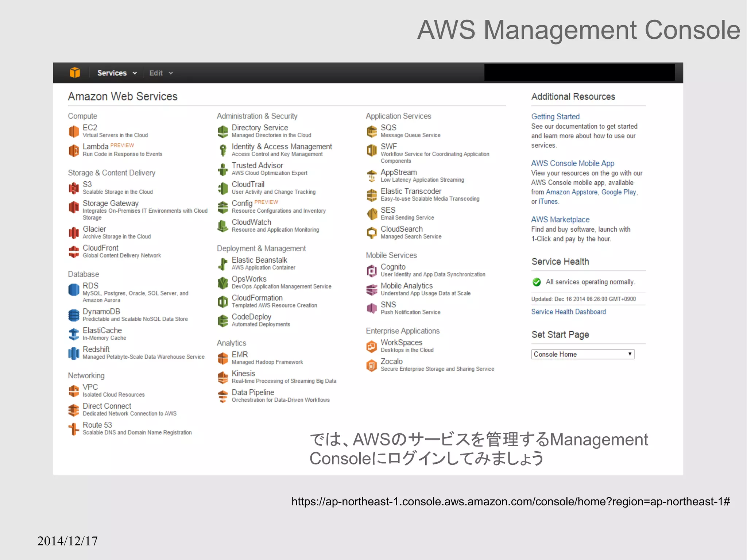Viewport: 747px width, 560px height.
Task: Open the Edit dropdown menu
Action: click(161, 73)
